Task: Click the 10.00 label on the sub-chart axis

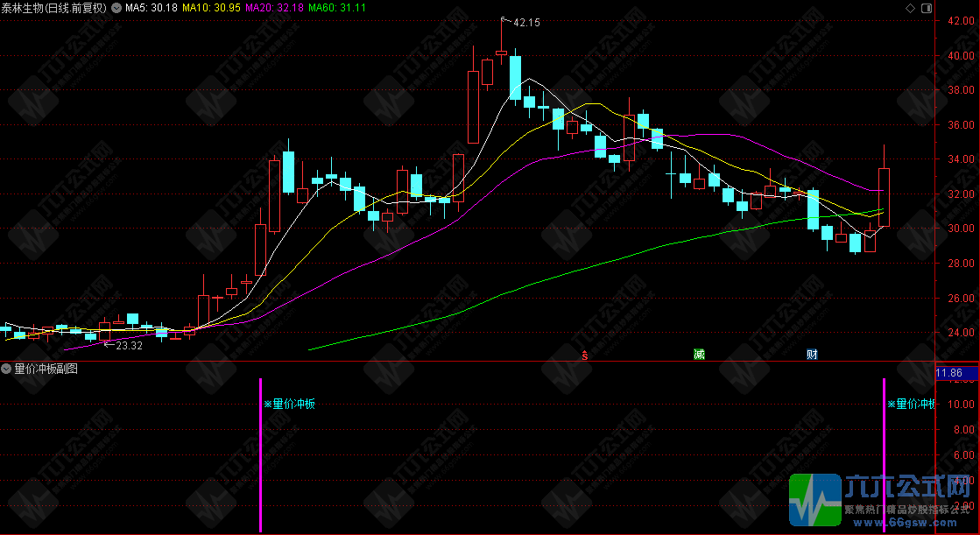Action: (x=961, y=405)
